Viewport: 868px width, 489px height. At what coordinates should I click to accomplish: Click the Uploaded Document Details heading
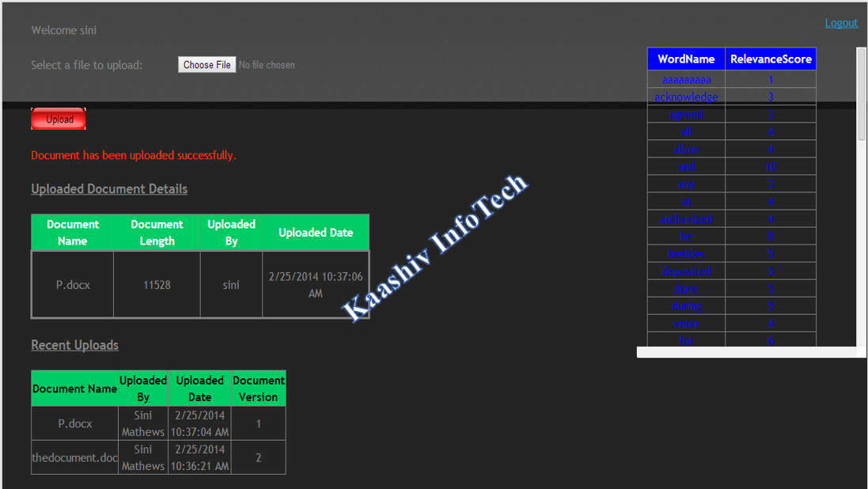point(109,189)
